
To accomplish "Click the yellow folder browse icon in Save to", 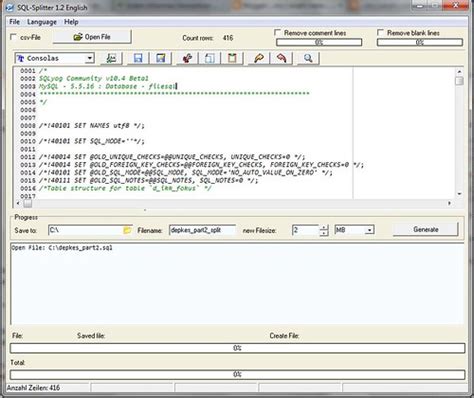I will point(127,230).
